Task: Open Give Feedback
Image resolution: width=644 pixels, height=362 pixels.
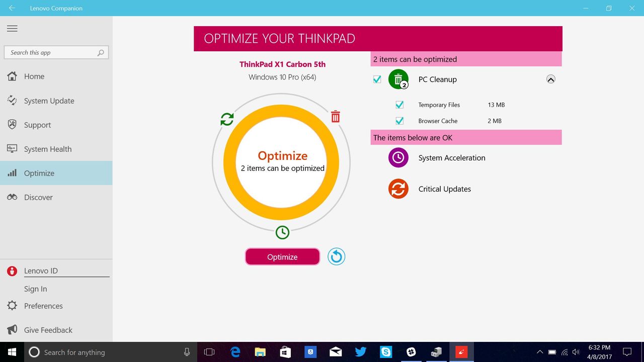Action: pyautogui.click(x=56, y=330)
